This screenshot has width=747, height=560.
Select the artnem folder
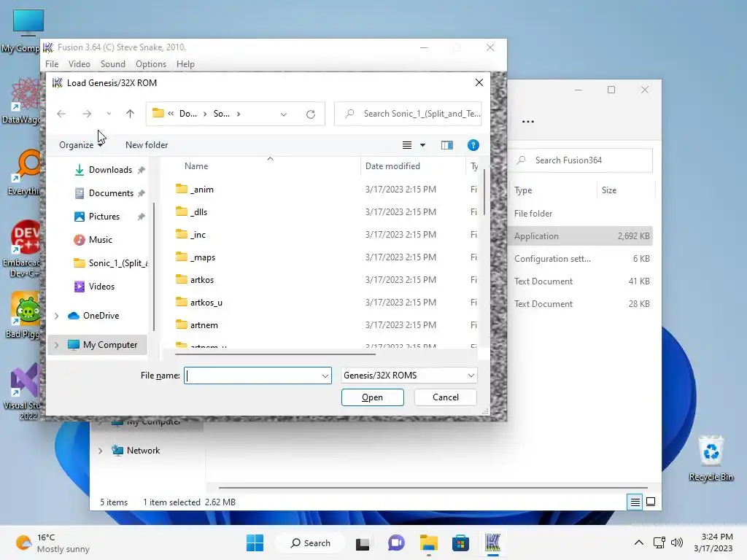click(x=197, y=325)
